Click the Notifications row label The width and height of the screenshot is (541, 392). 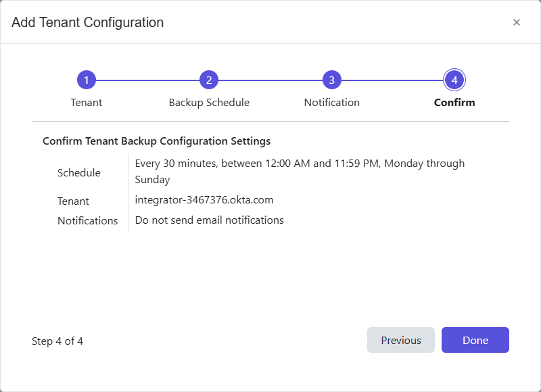(88, 220)
